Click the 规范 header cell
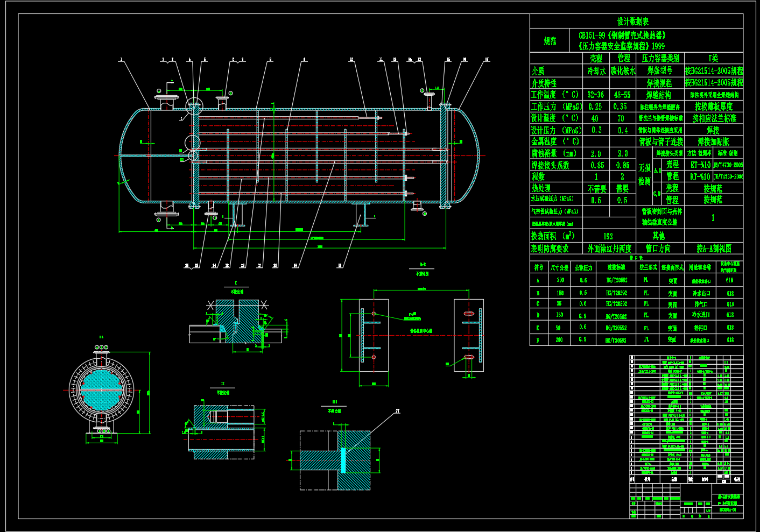Viewport: 760px width, 532px height. point(550,41)
